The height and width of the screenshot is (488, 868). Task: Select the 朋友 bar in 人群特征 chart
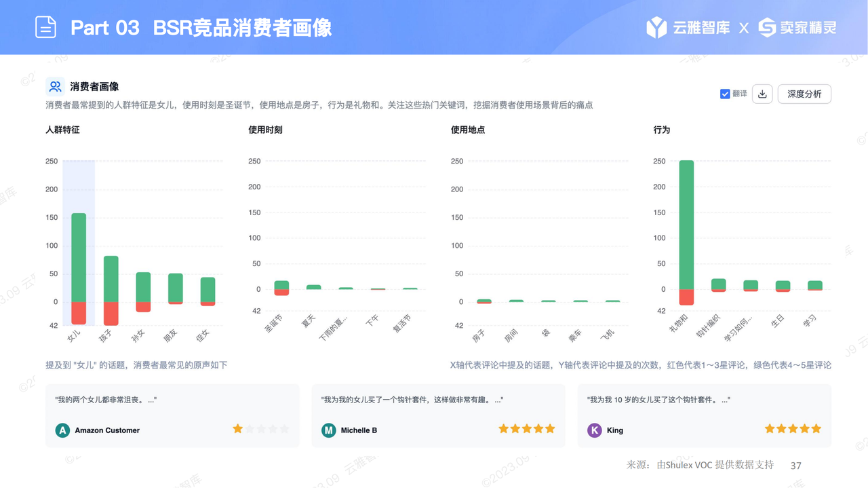tap(175, 288)
